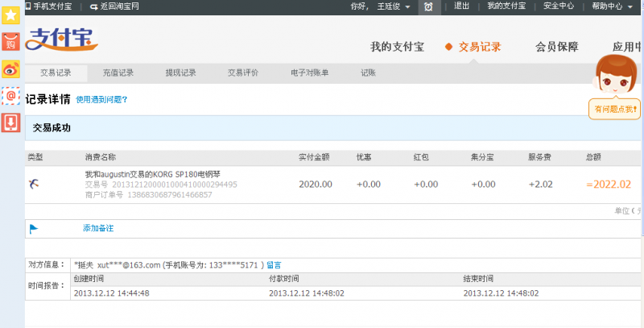Open 我的支付宝 in main navigation
The width and height of the screenshot is (644, 328).
(x=396, y=47)
